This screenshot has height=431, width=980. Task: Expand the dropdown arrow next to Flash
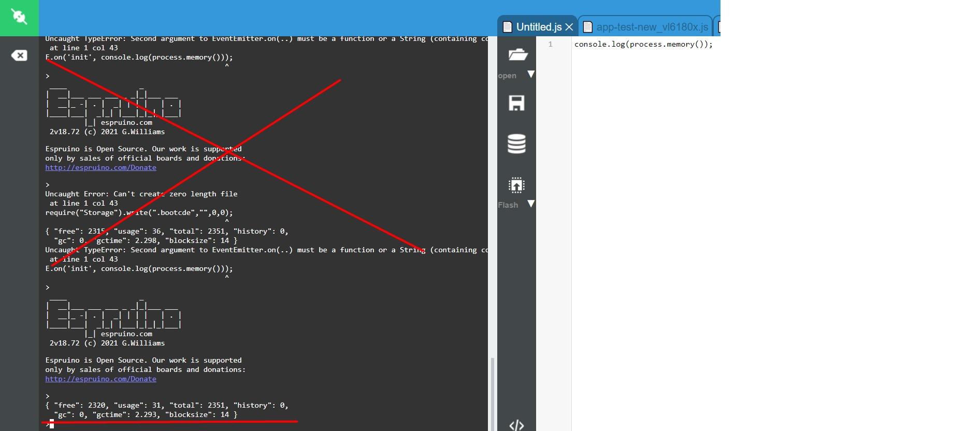pyautogui.click(x=530, y=204)
